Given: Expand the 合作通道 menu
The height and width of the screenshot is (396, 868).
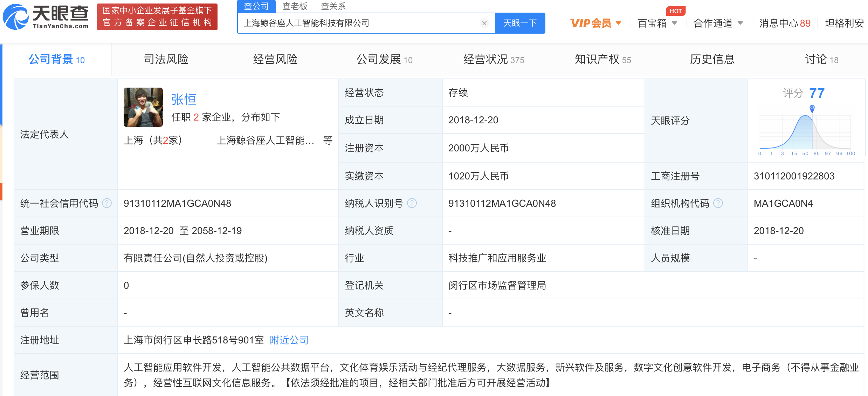Looking at the screenshot, I should pos(718,23).
